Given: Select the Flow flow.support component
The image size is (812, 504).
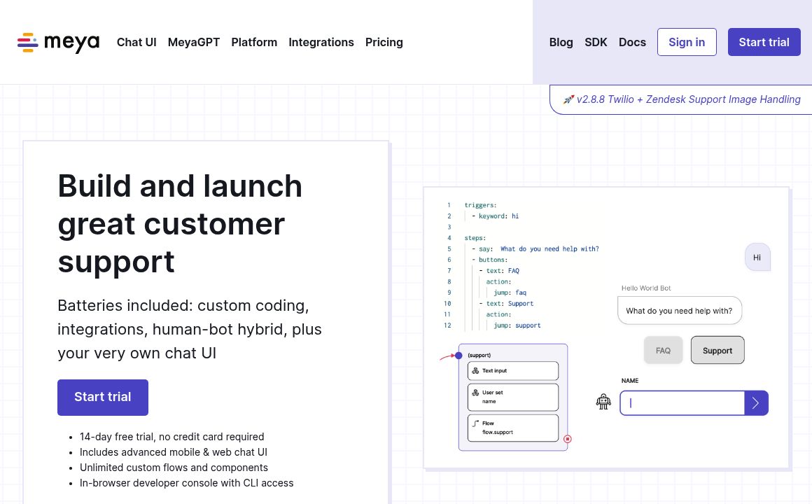Looking at the screenshot, I should (x=513, y=428).
